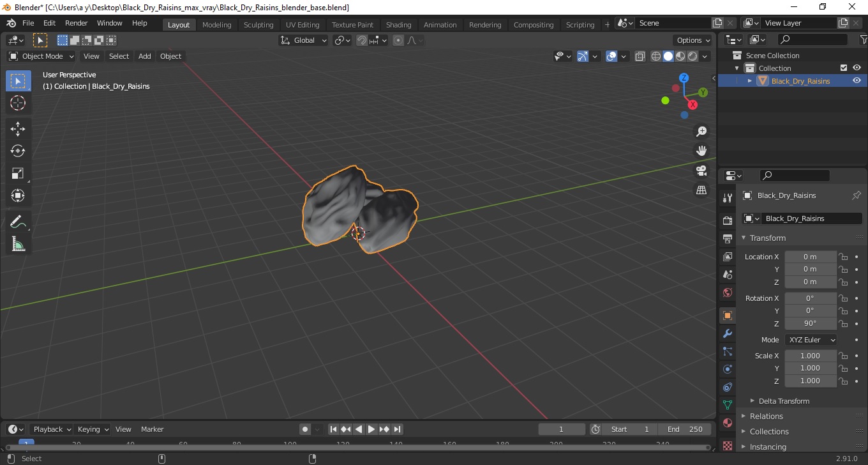This screenshot has height=465, width=868.
Task: Switch to Sculpting workspace tab
Action: 258,25
